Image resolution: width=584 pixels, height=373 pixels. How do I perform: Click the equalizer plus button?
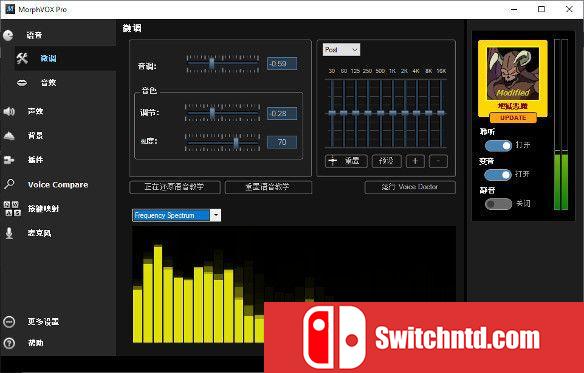[x=415, y=161]
